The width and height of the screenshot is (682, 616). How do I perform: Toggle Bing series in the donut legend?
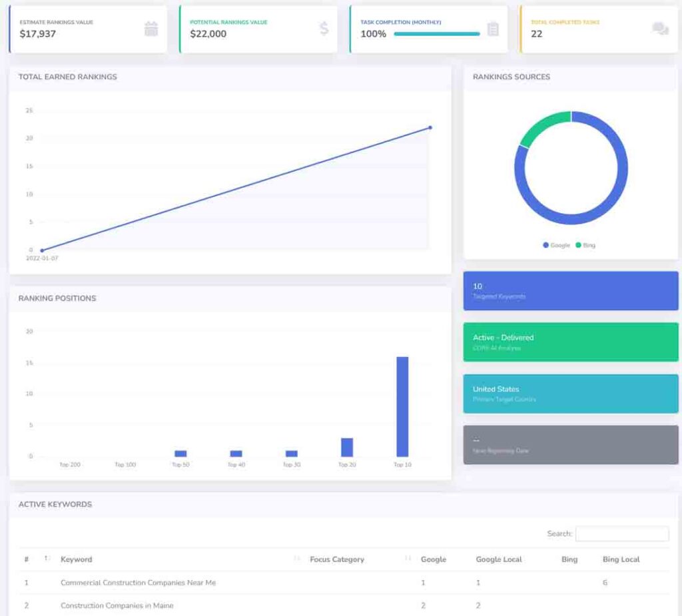click(x=585, y=245)
